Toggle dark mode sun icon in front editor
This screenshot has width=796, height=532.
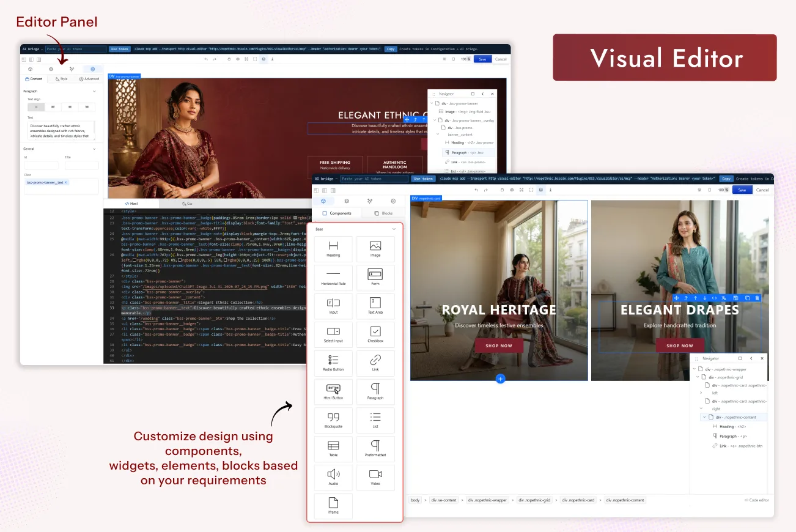[x=699, y=190]
